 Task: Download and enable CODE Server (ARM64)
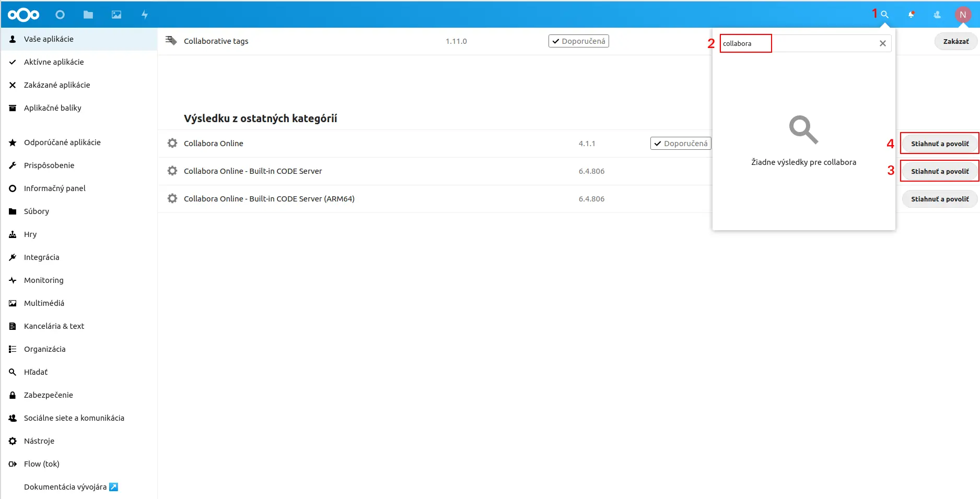939,199
